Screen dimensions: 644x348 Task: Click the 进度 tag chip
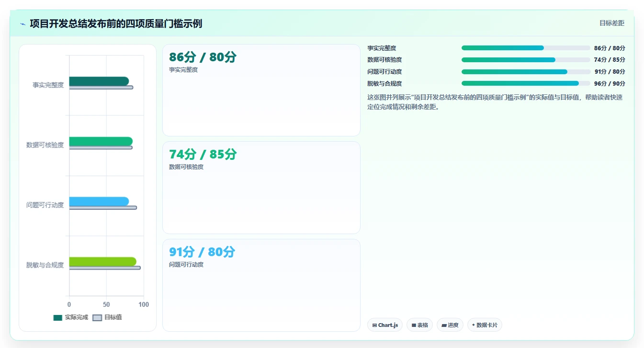tap(450, 325)
